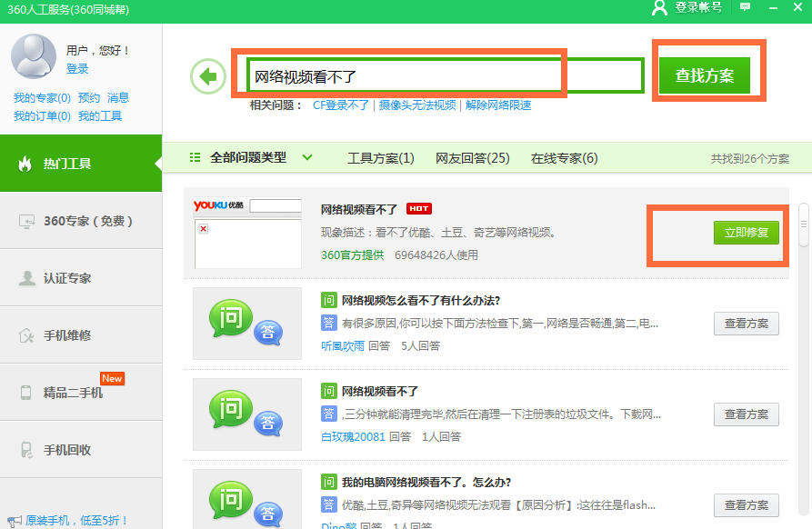Open 认证专家 sidebar item
This screenshot has width=812, height=529.
click(x=81, y=278)
